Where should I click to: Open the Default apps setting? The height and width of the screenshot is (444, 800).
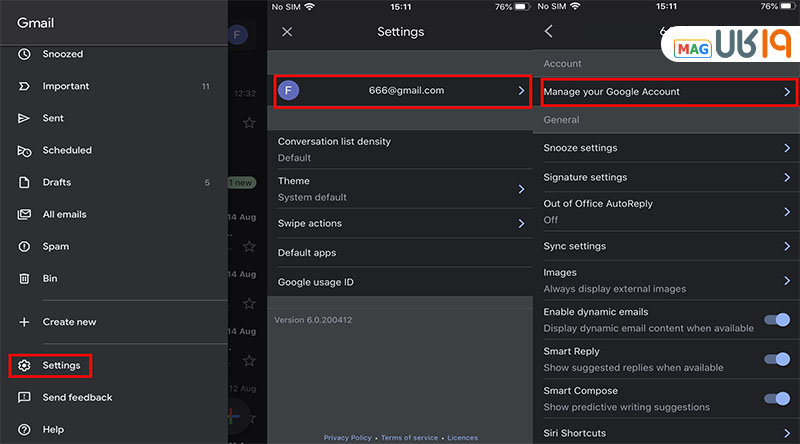[x=399, y=253]
